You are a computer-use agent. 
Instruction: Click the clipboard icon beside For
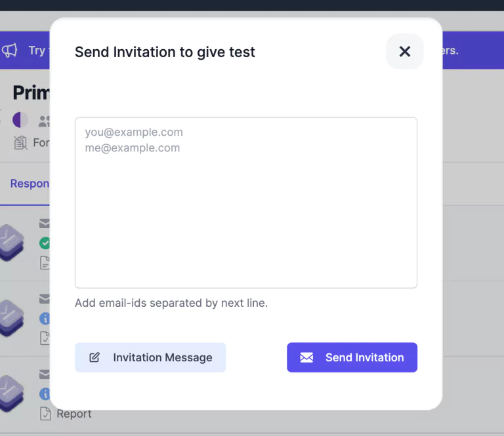[x=20, y=143]
